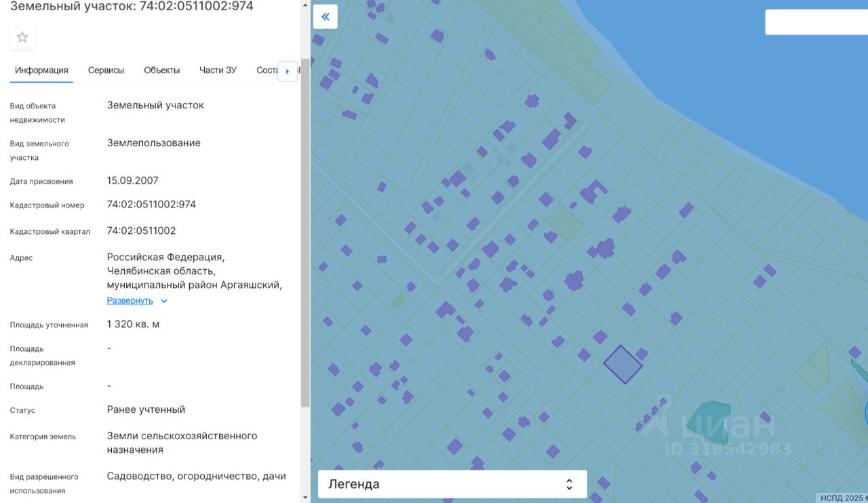The height and width of the screenshot is (503, 868).
Task: Click Садоводство, огородничество, дачи usage text
Action: [197, 476]
